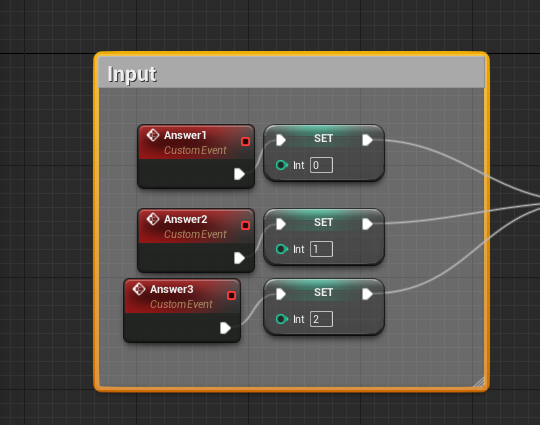Click the Answer3 custom event diamond icon
Image resolution: width=540 pixels, height=425 pixels.
[x=139, y=289]
